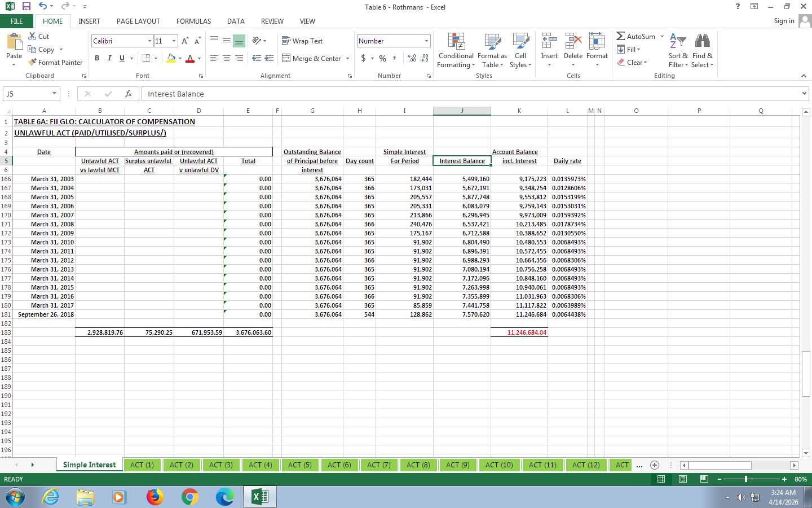Expand the Number format dropdown
Viewport: 812px width, 508px height.
[x=426, y=41]
